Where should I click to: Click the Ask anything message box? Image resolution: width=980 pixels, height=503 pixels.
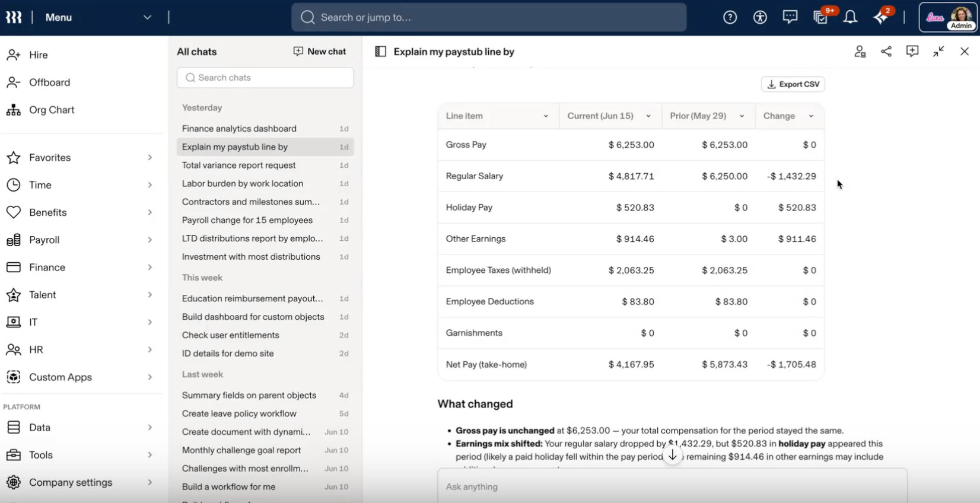[672, 486]
